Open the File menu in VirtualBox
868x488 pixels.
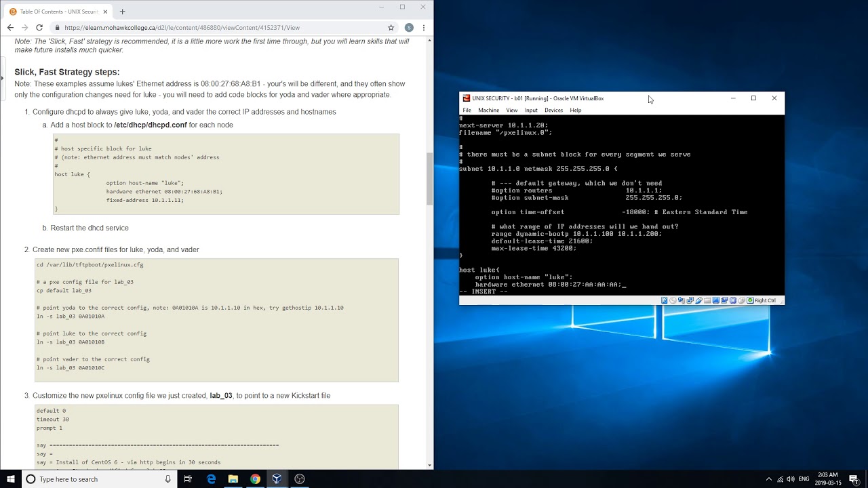[467, 110]
